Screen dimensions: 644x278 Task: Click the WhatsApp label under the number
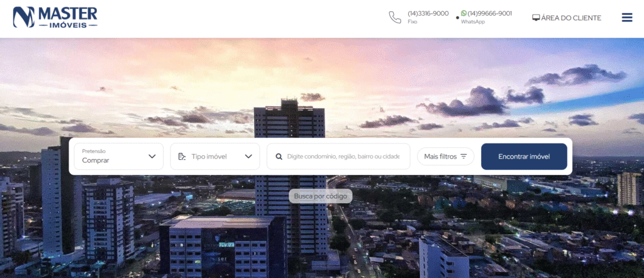[473, 22]
